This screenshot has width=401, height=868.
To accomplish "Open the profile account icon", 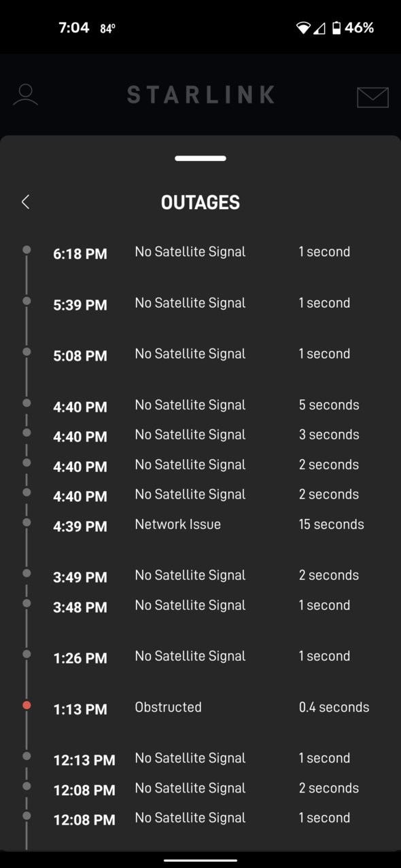I will (x=25, y=95).
